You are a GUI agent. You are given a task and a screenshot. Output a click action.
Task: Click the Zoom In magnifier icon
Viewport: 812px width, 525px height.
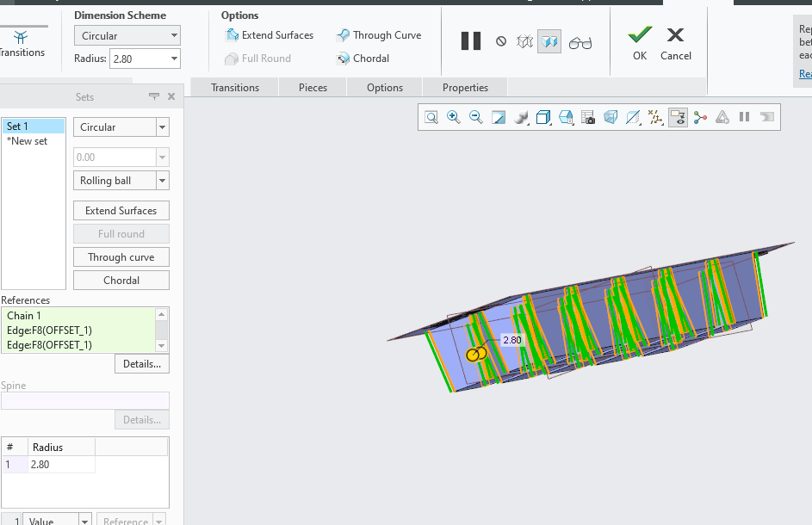click(454, 118)
